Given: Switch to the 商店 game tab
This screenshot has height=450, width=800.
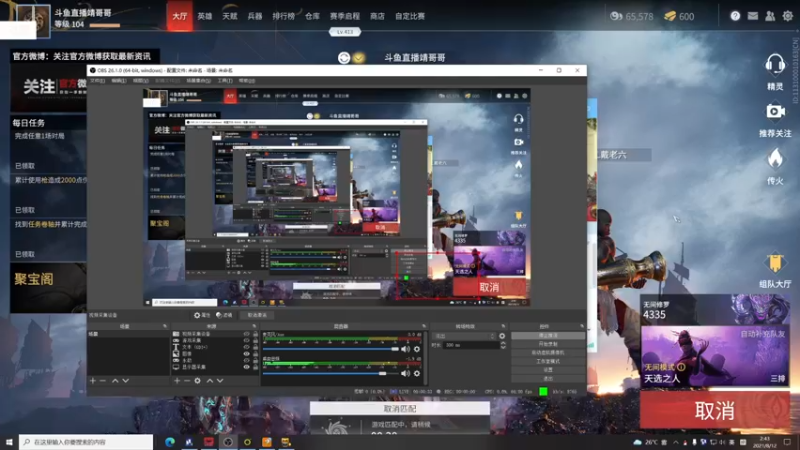Looking at the screenshot, I should point(377,16).
